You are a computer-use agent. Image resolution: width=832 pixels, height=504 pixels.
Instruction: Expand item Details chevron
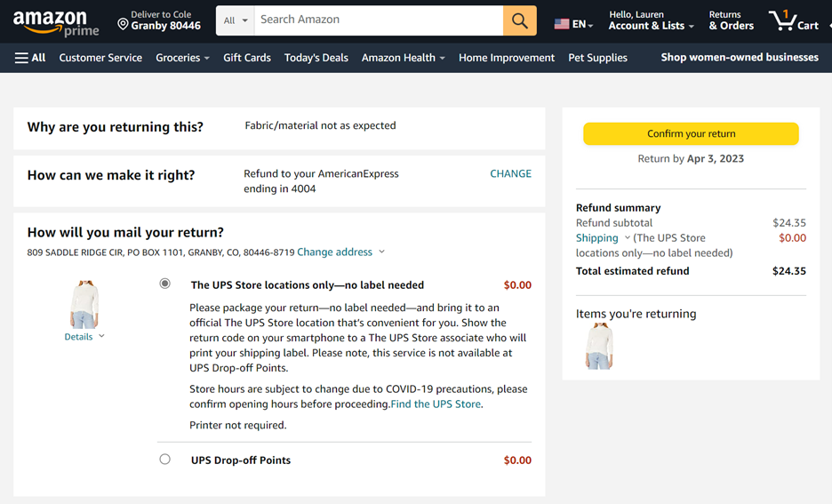pos(101,336)
